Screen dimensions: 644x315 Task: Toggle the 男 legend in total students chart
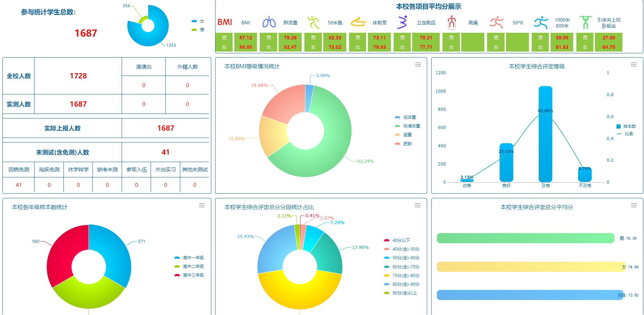tap(198, 30)
